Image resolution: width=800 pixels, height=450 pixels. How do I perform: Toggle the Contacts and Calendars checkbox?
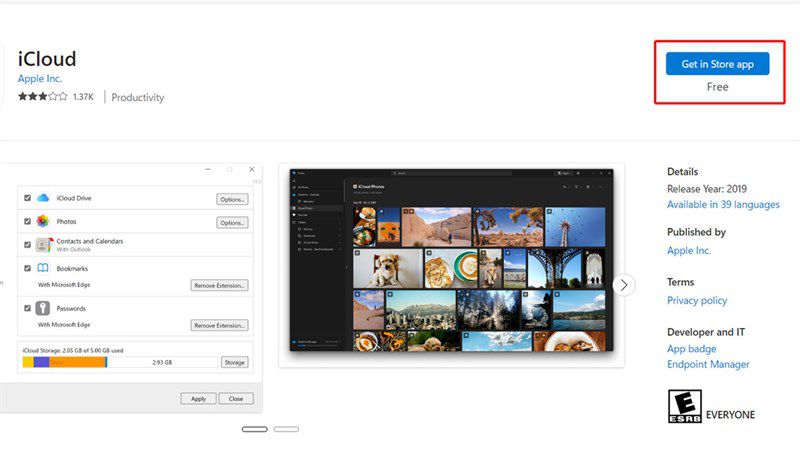click(x=28, y=245)
